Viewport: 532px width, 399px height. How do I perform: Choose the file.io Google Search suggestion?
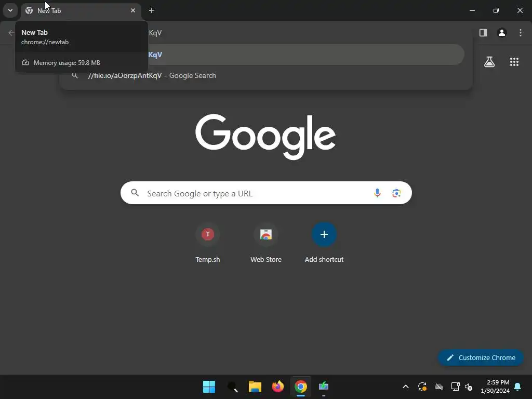[266, 75]
